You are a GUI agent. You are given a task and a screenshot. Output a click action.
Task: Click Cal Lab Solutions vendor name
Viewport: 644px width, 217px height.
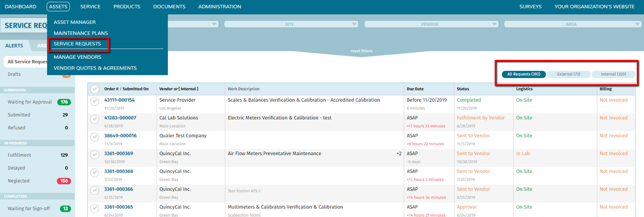(x=179, y=118)
